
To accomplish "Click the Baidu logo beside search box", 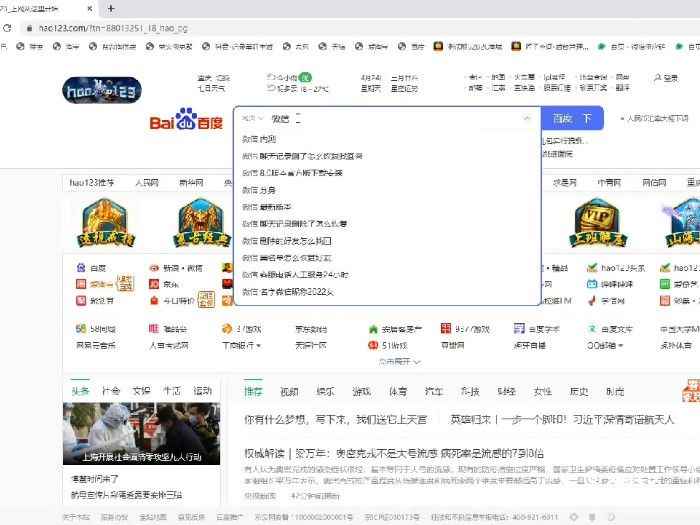I will coord(187,122).
